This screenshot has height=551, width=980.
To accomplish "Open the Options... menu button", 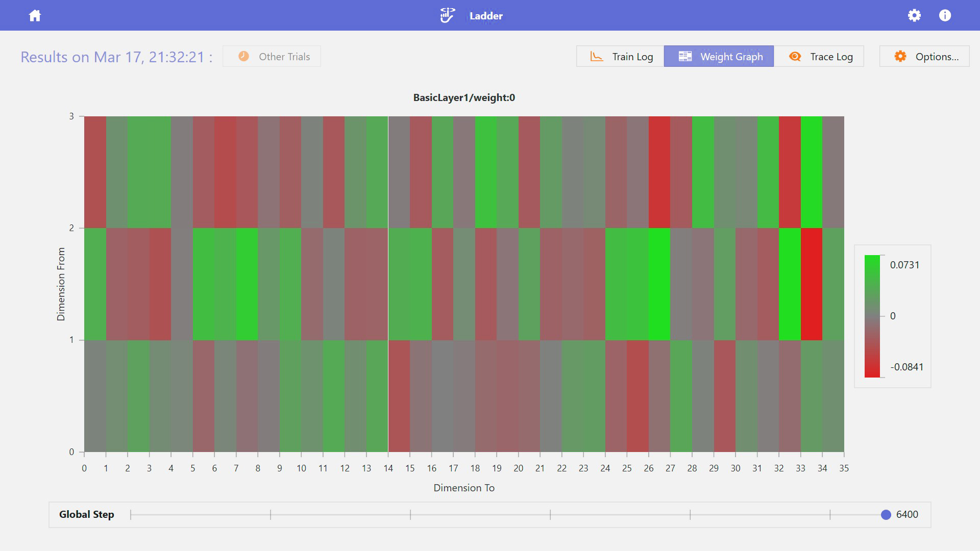I will [x=937, y=57].
